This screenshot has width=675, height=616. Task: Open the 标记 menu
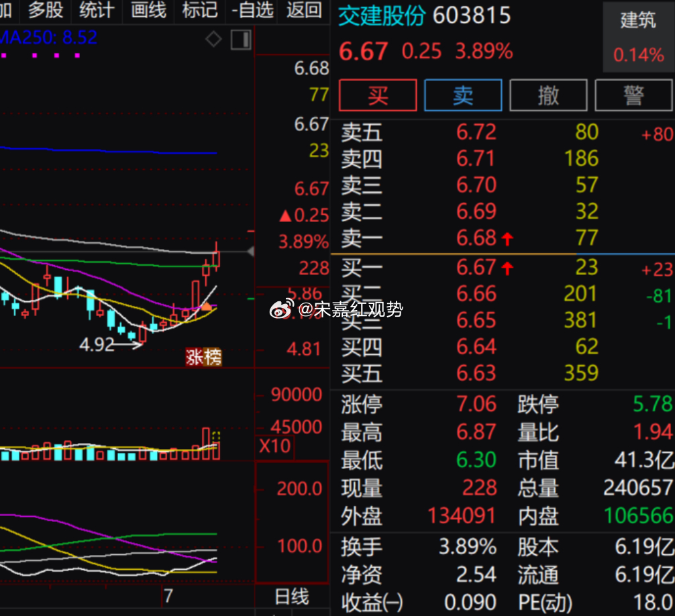pos(200,10)
